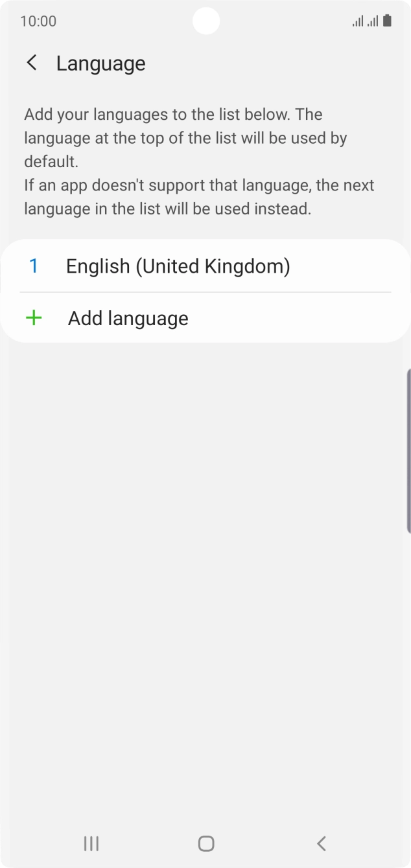Tap the Recents button in navigation bar
The height and width of the screenshot is (868, 411).
click(x=91, y=843)
